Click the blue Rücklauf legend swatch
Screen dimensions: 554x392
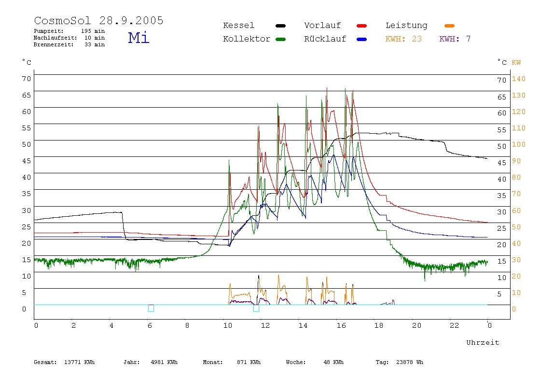coord(362,39)
